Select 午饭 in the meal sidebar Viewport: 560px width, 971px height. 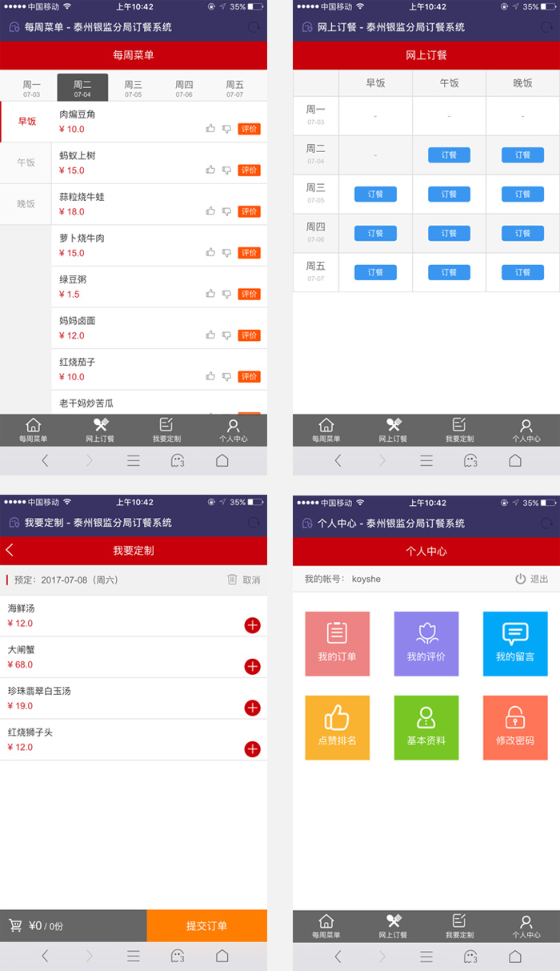click(26, 163)
